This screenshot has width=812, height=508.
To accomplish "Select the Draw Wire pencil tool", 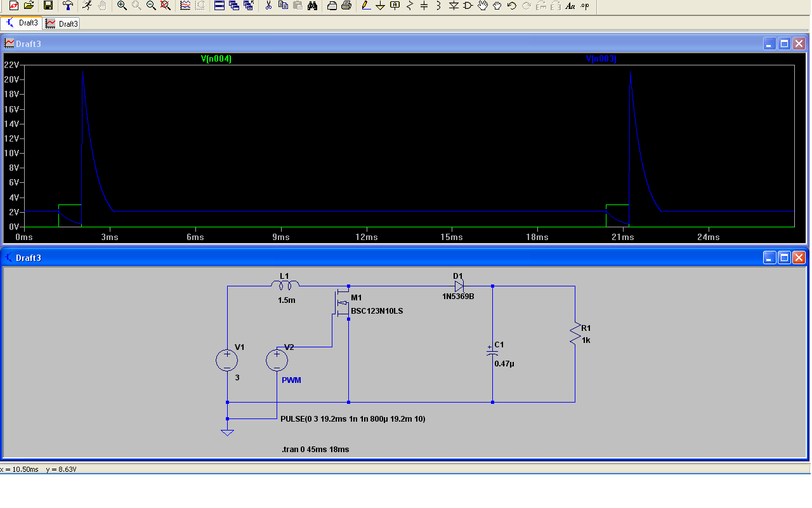I will (x=365, y=6).
